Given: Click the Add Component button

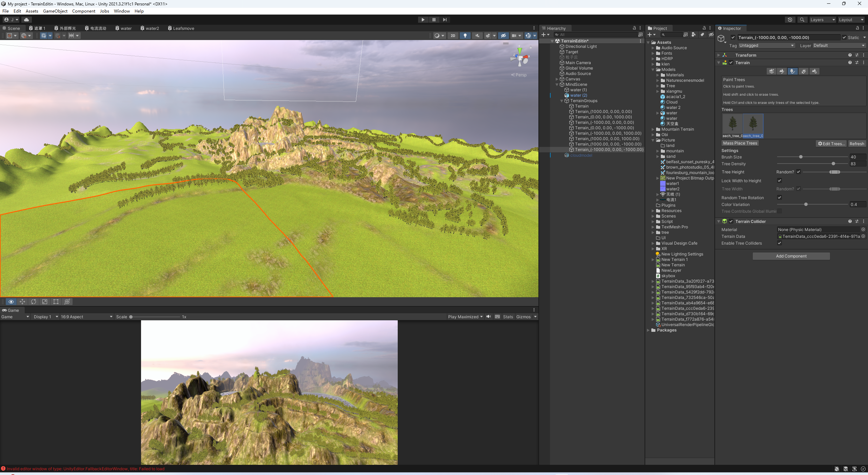Looking at the screenshot, I should (x=791, y=256).
